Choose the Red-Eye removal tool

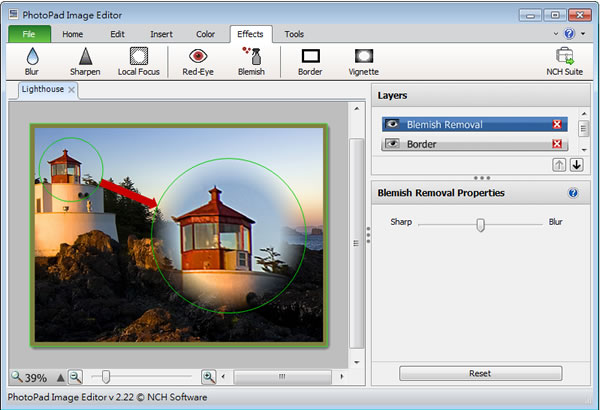198,60
